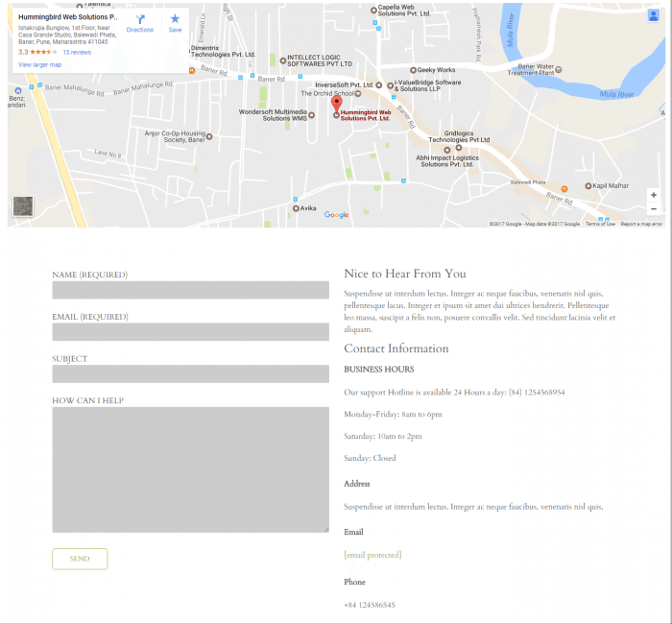The height and width of the screenshot is (624, 672).
Task: Select the InverseSoft Pvt. Ltd. marker
Action: tap(379, 85)
